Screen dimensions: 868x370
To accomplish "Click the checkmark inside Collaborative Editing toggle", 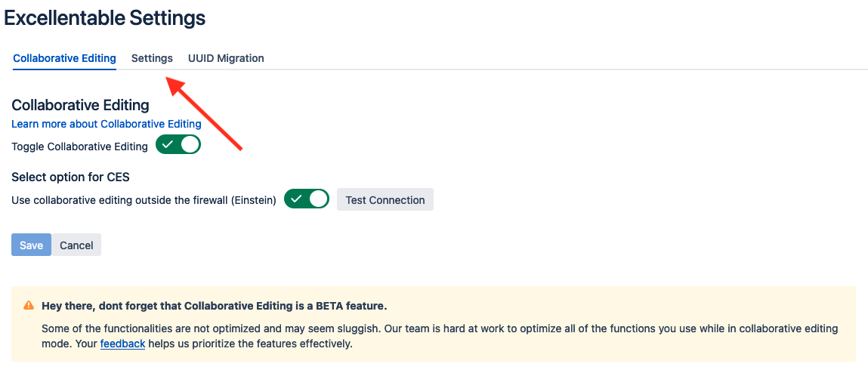I will [x=168, y=145].
